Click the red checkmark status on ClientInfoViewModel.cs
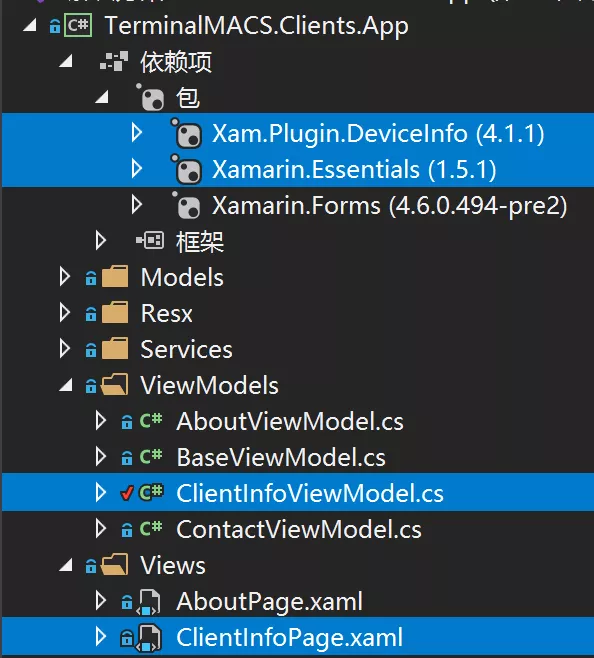594x658 pixels. [x=127, y=493]
